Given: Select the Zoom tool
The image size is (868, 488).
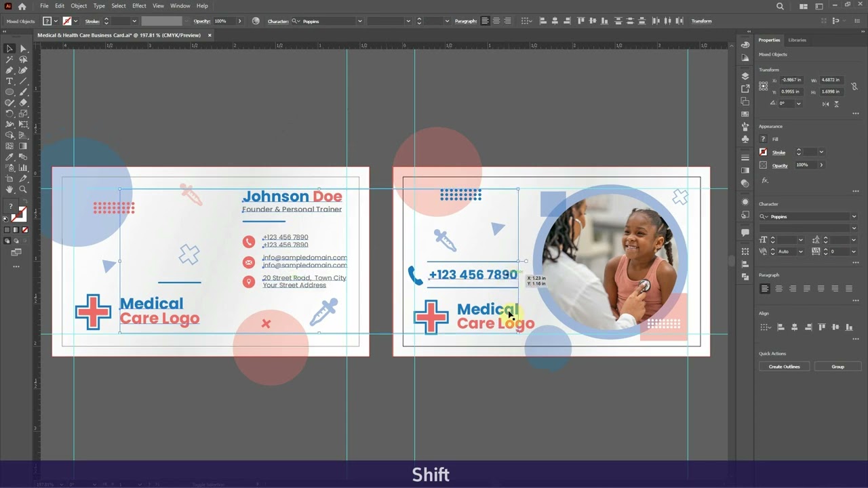Looking at the screenshot, I should coord(23,190).
